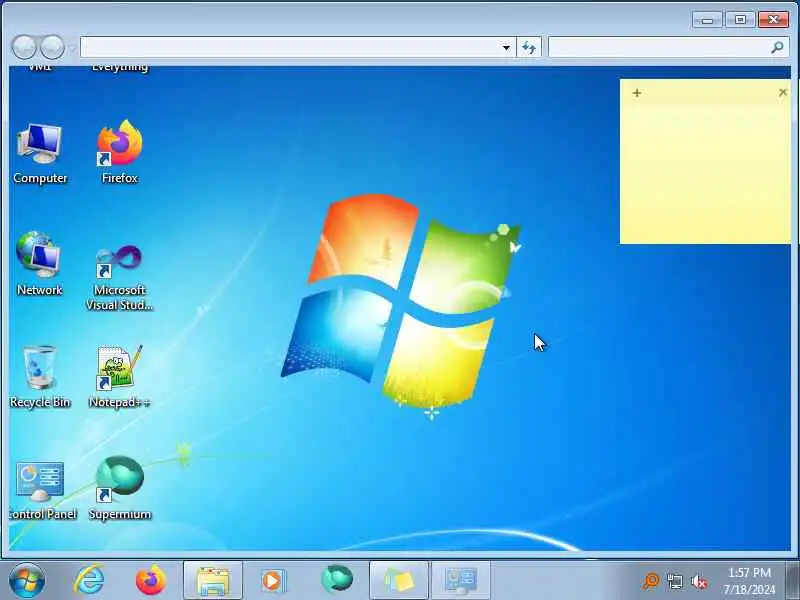This screenshot has height=600, width=800.
Task: Click the search magnifier icon
Action: [x=777, y=47]
